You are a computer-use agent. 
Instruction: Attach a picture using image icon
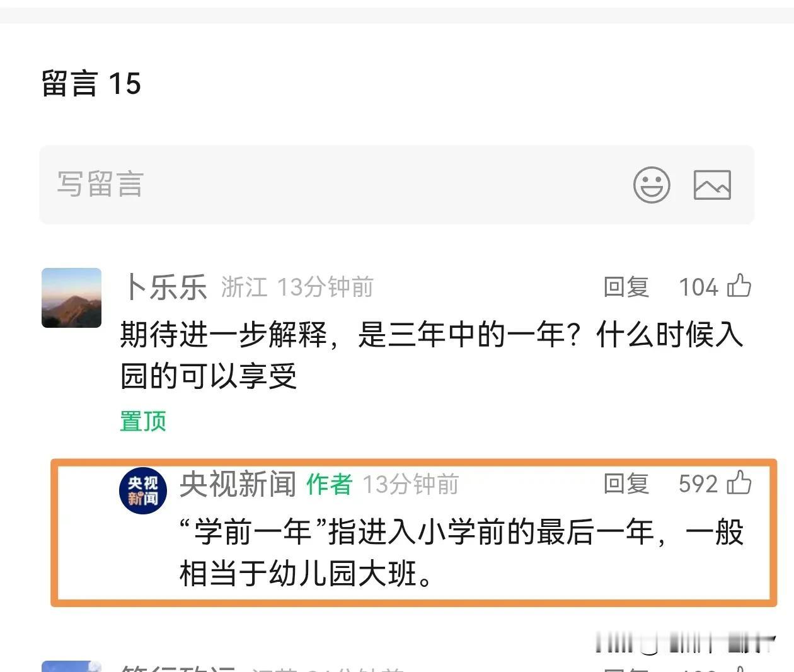coord(712,185)
